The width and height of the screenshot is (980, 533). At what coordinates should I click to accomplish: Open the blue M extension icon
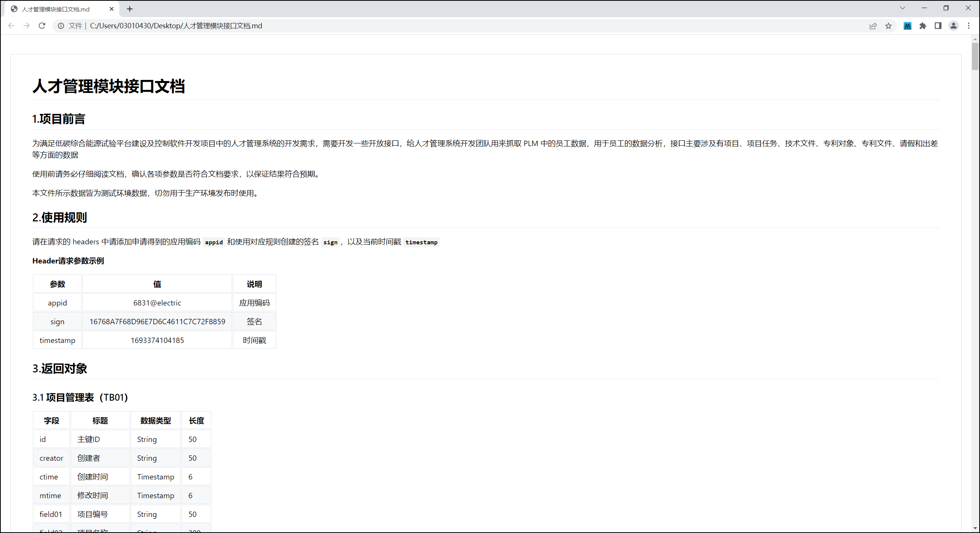[907, 26]
